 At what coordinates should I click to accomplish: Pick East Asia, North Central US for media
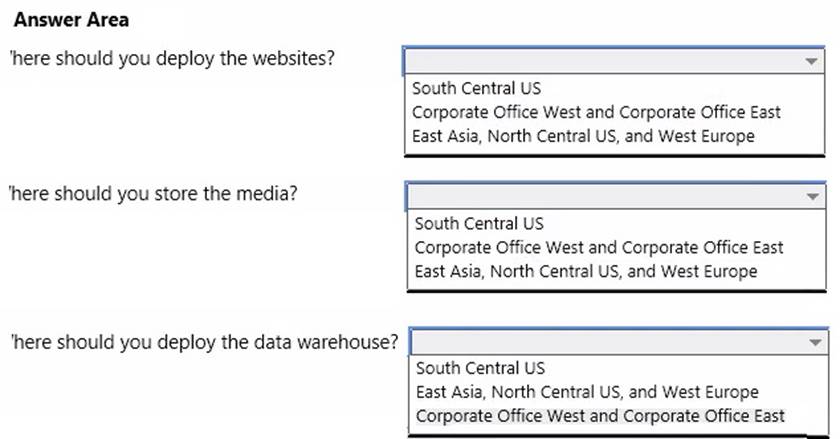[x=586, y=271]
